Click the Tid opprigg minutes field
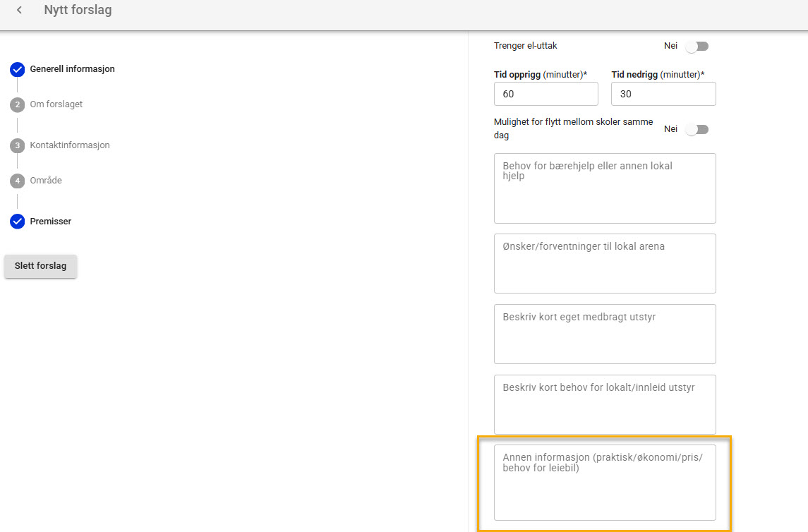The width and height of the screenshot is (808, 532). pos(545,94)
